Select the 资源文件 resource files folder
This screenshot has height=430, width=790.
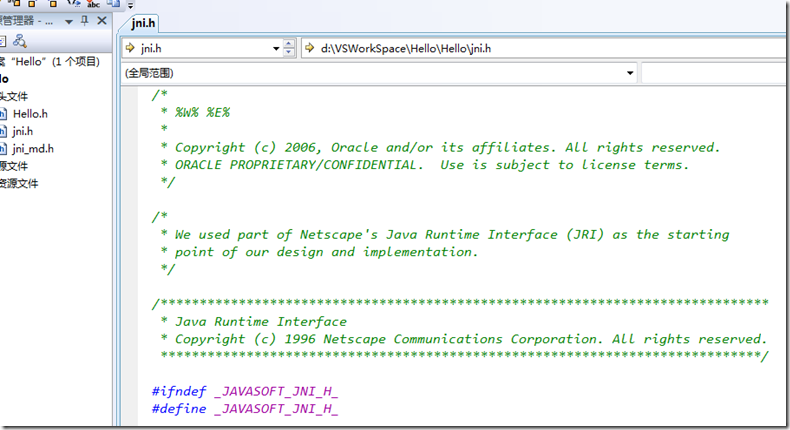tap(19, 183)
